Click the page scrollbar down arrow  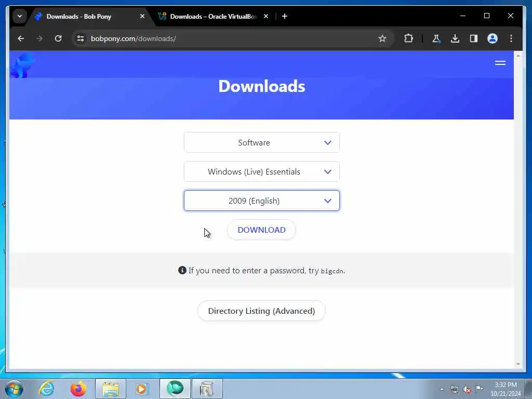coord(518,364)
